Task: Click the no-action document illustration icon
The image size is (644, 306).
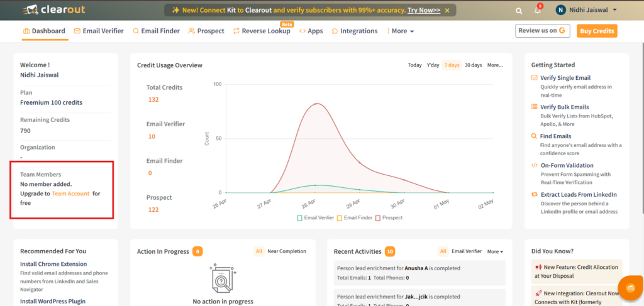Action: click(x=223, y=277)
